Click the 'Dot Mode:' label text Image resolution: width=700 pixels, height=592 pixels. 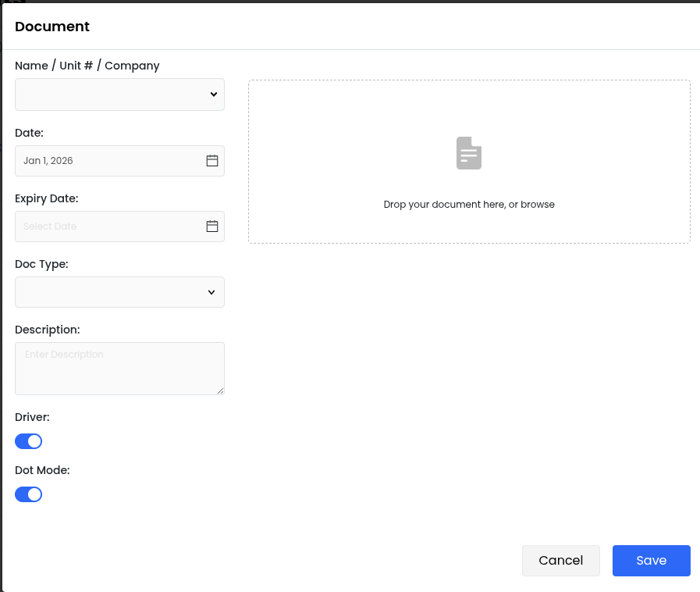click(42, 470)
